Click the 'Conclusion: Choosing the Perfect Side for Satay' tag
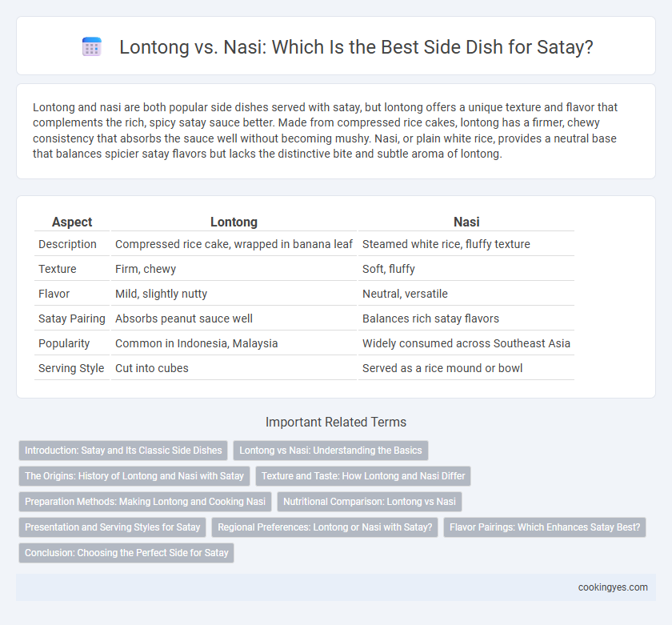The image size is (672, 625). [126, 553]
